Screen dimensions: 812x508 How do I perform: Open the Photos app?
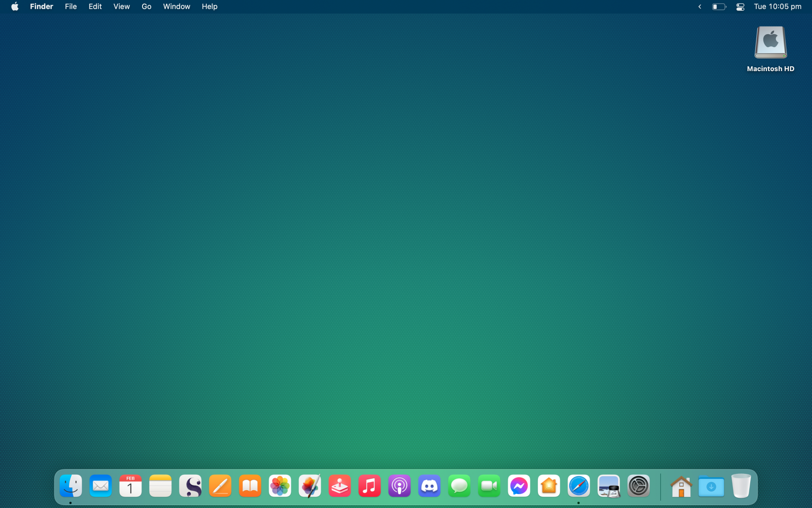coord(280,486)
